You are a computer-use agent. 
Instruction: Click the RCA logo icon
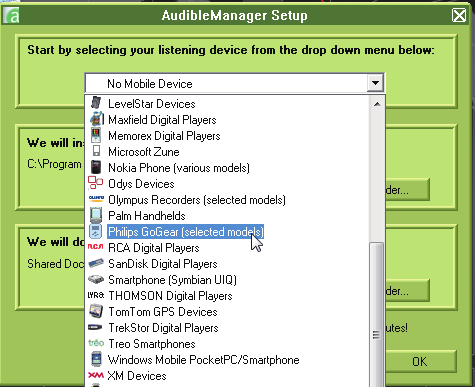click(x=96, y=247)
